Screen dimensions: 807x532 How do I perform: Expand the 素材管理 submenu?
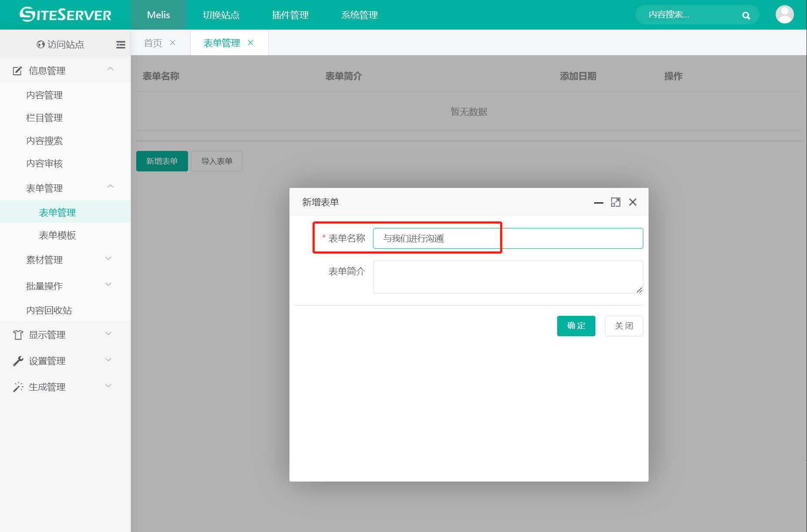point(108,259)
